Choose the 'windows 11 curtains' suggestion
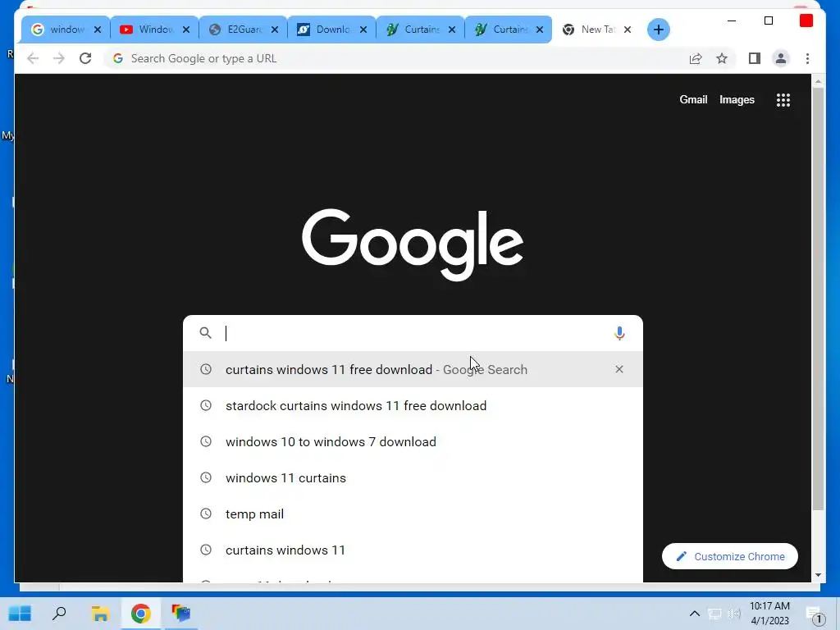The image size is (840, 630). click(413, 478)
